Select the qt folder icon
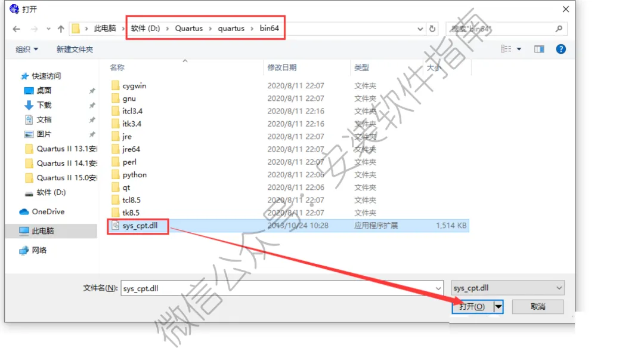 tap(116, 187)
